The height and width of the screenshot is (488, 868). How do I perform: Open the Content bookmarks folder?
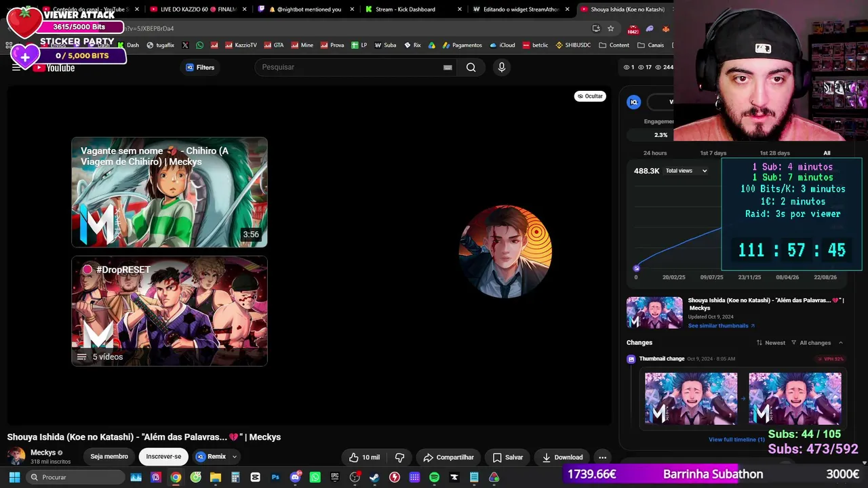click(x=614, y=45)
